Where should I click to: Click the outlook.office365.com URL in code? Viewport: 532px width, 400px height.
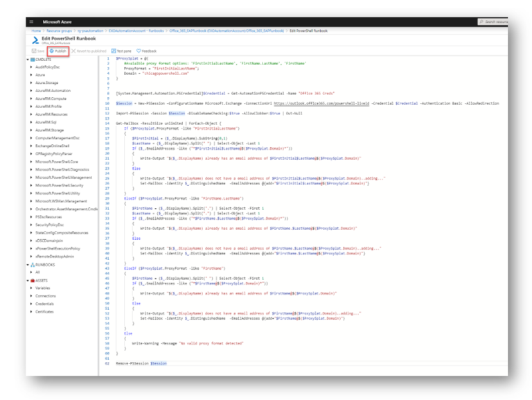(x=321, y=103)
